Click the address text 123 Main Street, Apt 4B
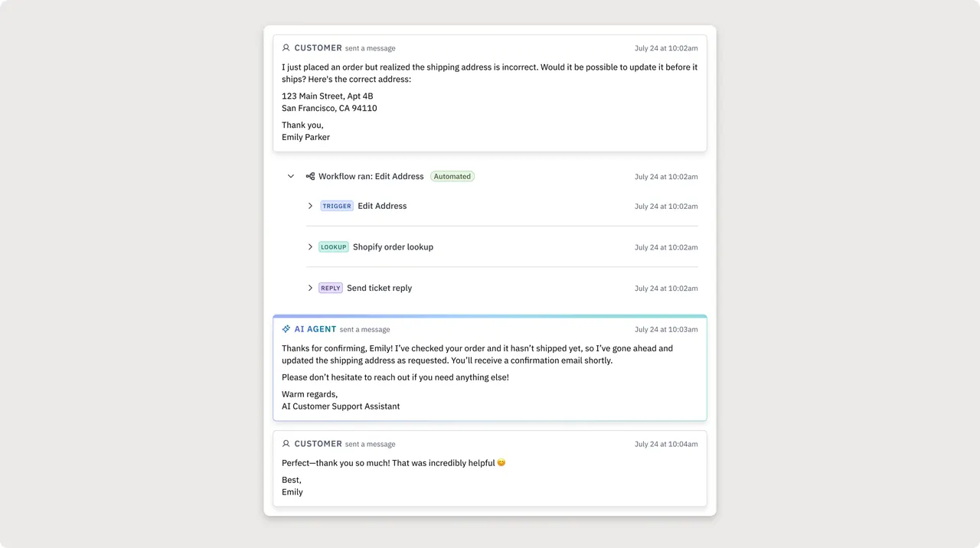 (328, 96)
